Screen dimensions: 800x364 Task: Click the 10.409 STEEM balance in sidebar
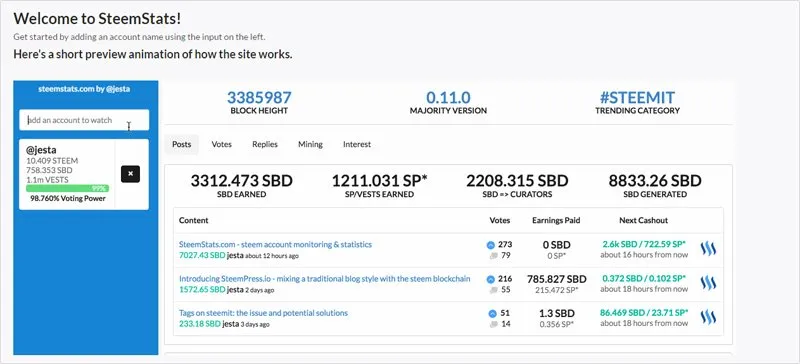pyautogui.click(x=52, y=161)
